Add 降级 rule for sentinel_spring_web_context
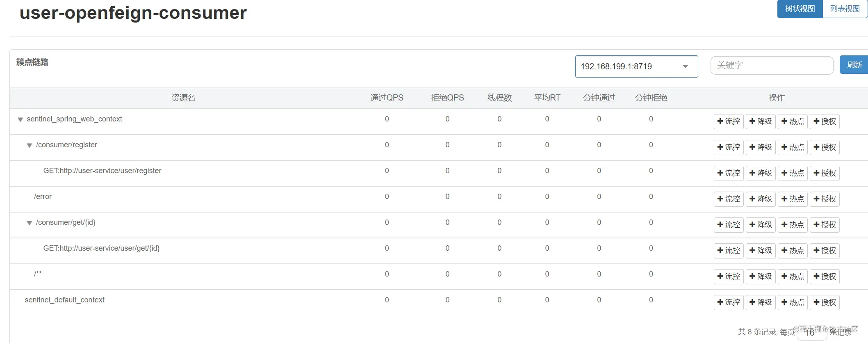Image resolution: width=868 pixels, height=343 pixels. pyautogui.click(x=761, y=121)
